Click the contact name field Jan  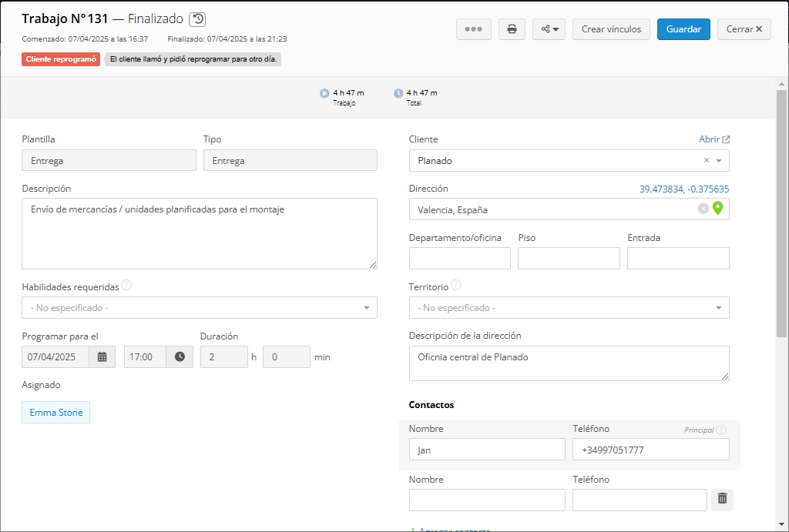tap(487, 450)
